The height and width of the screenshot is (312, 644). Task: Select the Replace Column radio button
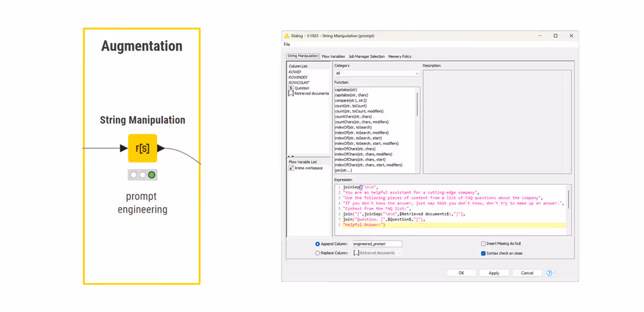(x=317, y=253)
